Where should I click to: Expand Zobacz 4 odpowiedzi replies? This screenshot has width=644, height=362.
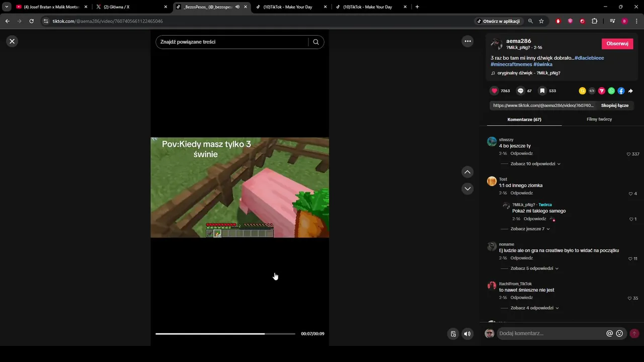click(x=534, y=308)
